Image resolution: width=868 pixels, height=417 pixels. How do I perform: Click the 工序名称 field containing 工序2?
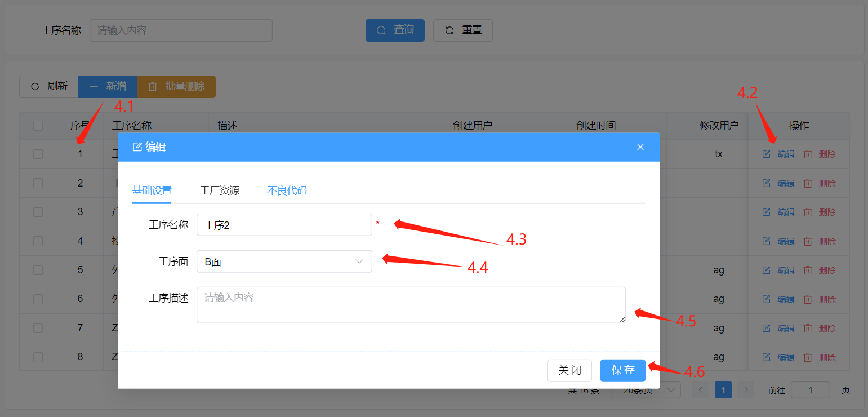tap(284, 225)
